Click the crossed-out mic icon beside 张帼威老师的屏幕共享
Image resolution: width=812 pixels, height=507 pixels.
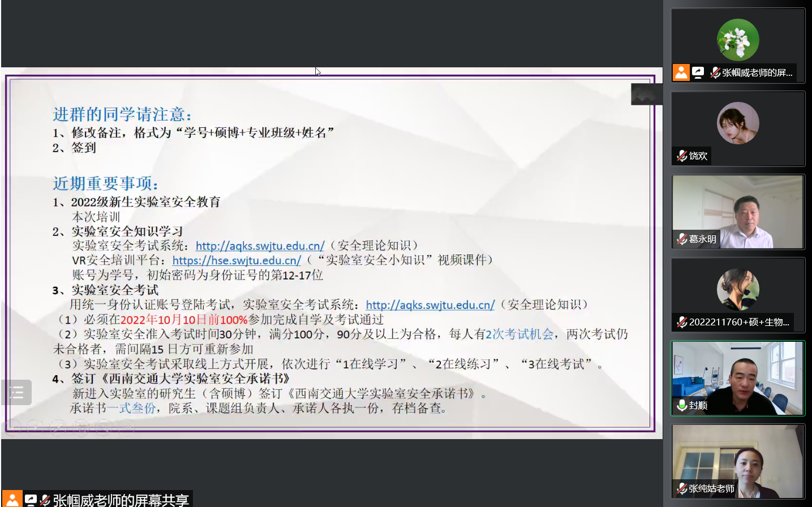(x=44, y=500)
